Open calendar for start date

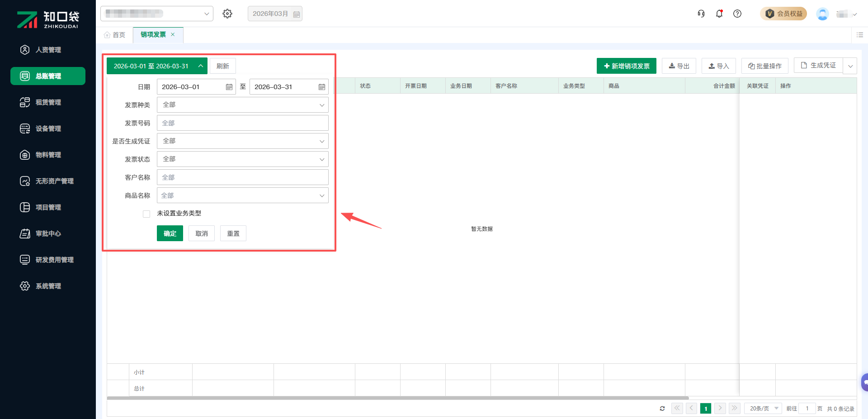point(229,87)
